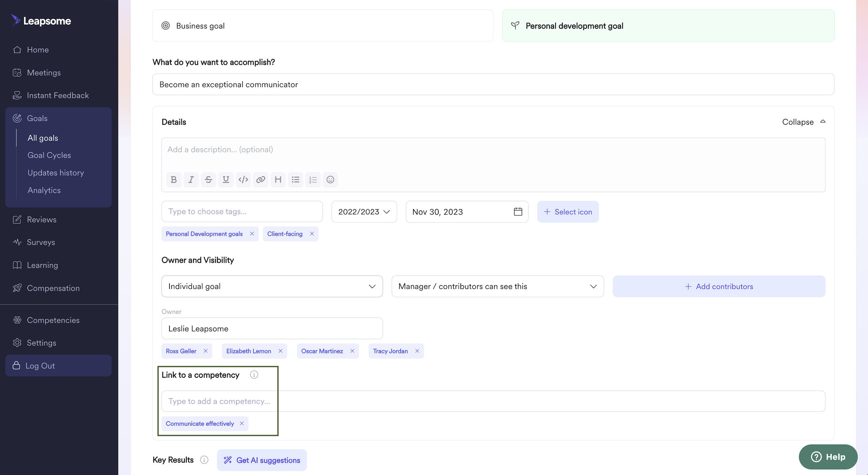Screen dimensions: 868x475
Task: Expand the Individual goal dropdown
Action: tap(272, 286)
